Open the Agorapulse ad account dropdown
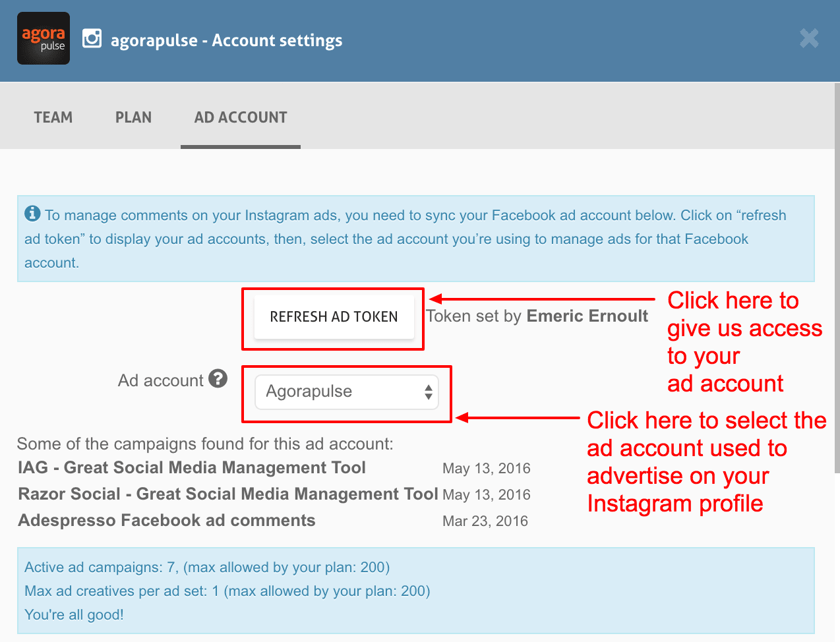This screenshot has width=840, height=642. click(347, 392)
